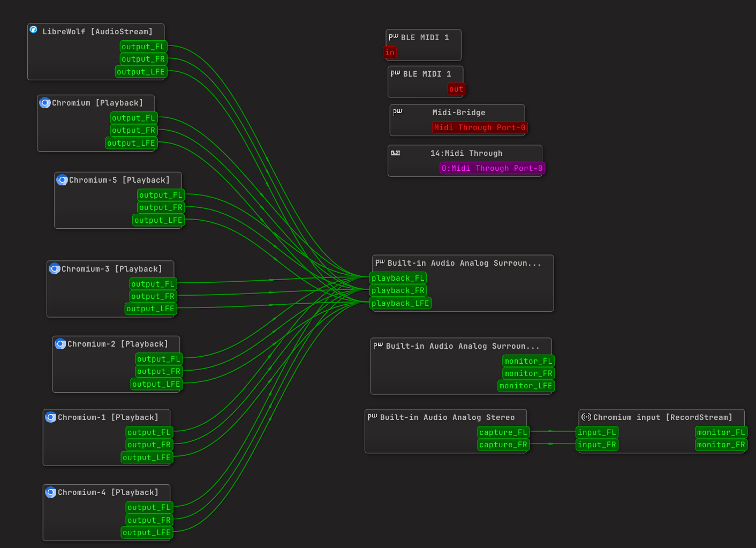Select the playback_FL input port
This screenshot has height=548, width=756.
(x=398, y=278)
